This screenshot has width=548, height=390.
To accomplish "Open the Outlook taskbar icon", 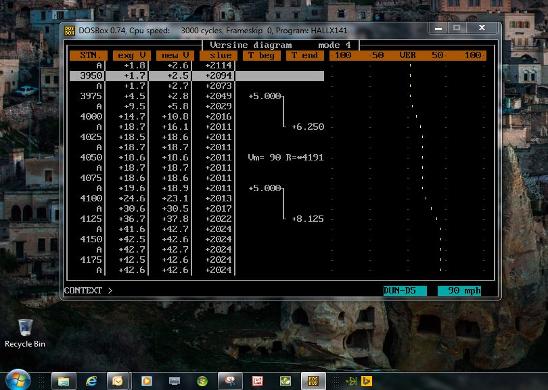I will [118, 381].
